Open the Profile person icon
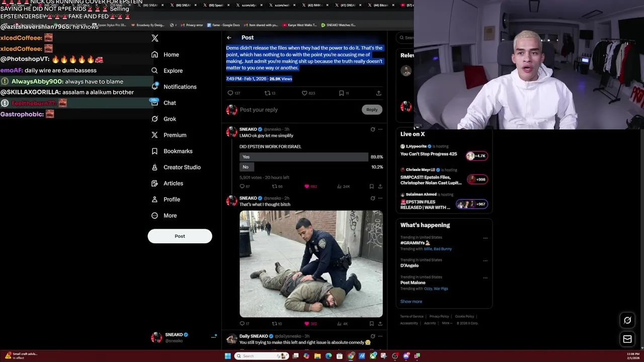 [x=154, y=199]
